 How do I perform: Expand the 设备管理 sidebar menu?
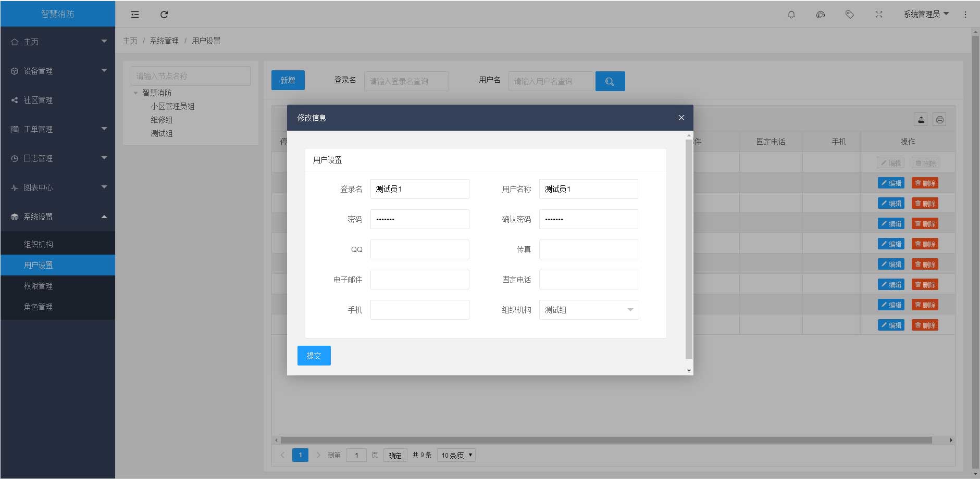57,71
